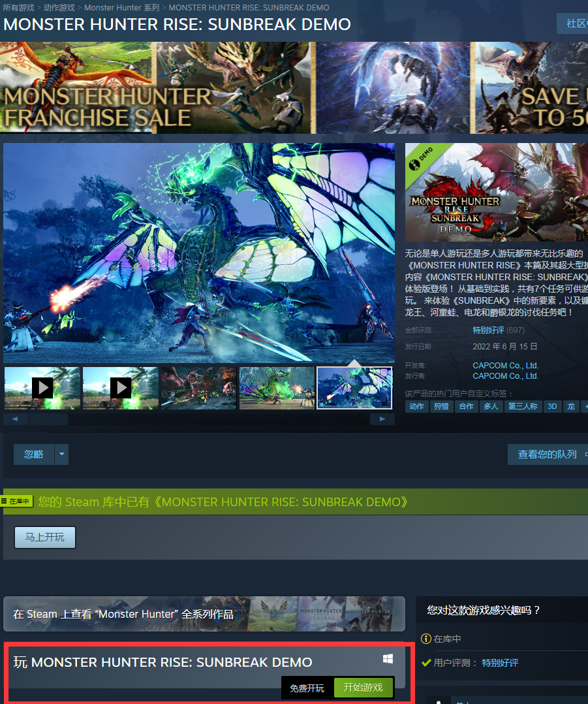Open the Monster Hunter Franchise Sale banner

294,88
